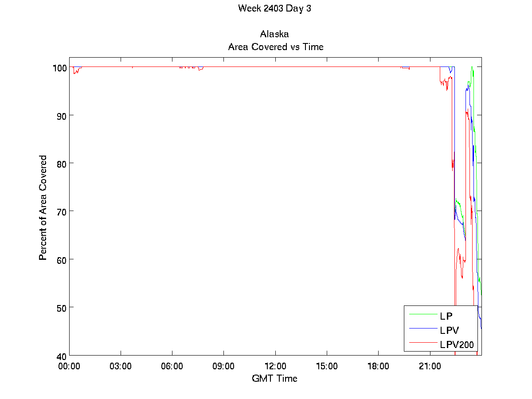This screenshot has width=532, height=399.
Task: Click the 00:00 time tick label
Action: [69, 367]
